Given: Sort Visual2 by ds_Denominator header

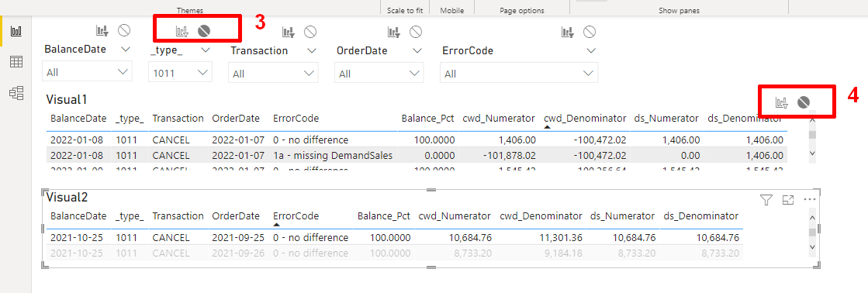Looking at the screenshot, I should tap(700, 215).
